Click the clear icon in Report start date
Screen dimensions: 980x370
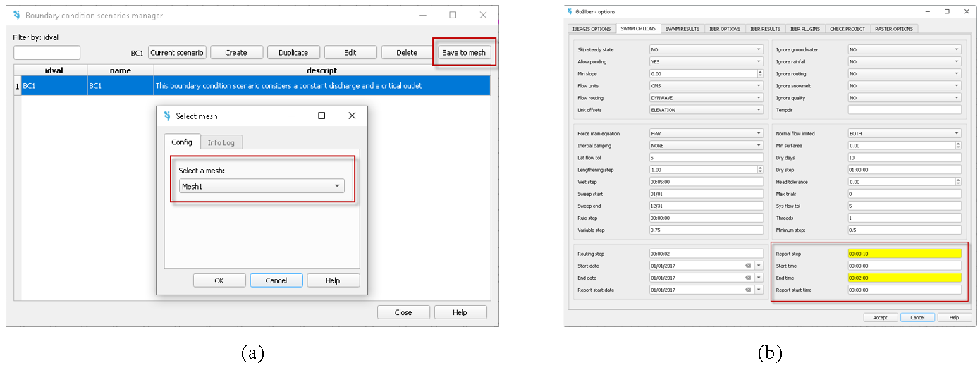point(748,290)
